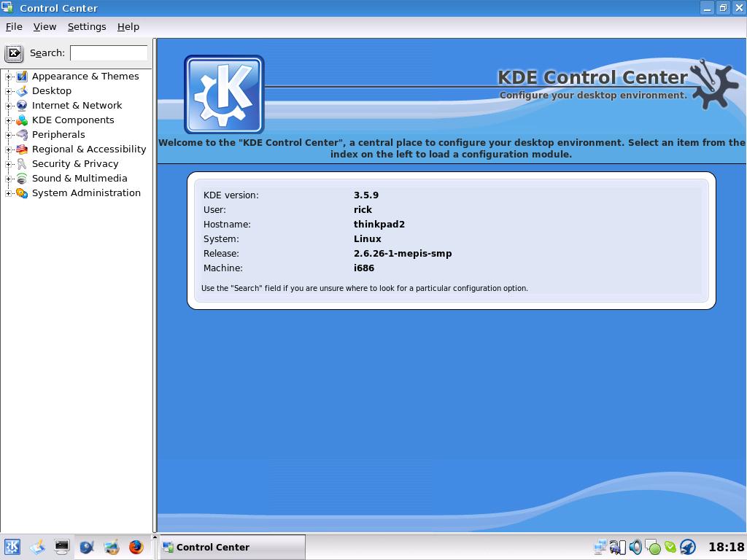Click the release value 2.6.26-1-mepis-smp
The image size is (747, 560).
pyautogui.click(x=403, y=253)
